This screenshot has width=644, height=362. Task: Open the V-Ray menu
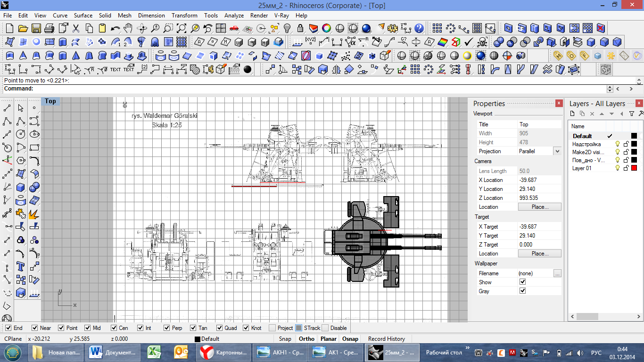click(x=281, y=16)
